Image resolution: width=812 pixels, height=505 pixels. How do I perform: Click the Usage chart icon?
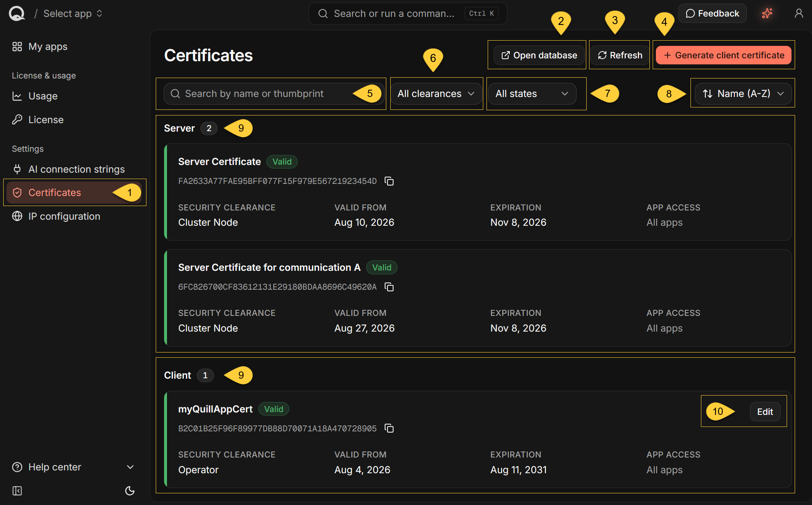pyautogui.click(x=17, y=96)
